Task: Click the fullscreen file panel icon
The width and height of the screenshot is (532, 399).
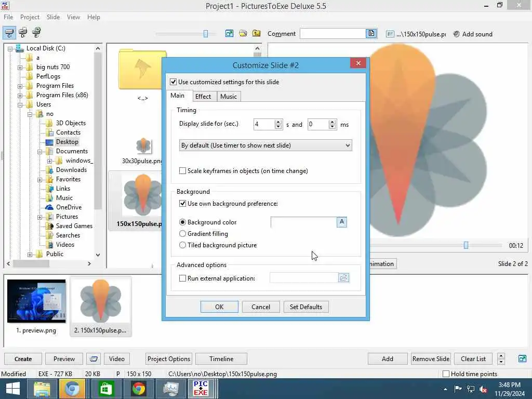Action: 229,33
